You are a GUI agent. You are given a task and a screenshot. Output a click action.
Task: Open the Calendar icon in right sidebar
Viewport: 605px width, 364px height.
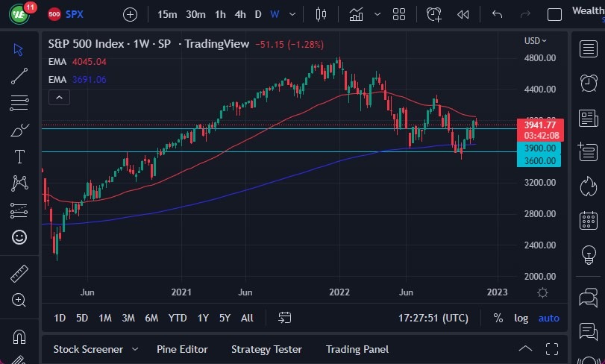click(589, 220)
